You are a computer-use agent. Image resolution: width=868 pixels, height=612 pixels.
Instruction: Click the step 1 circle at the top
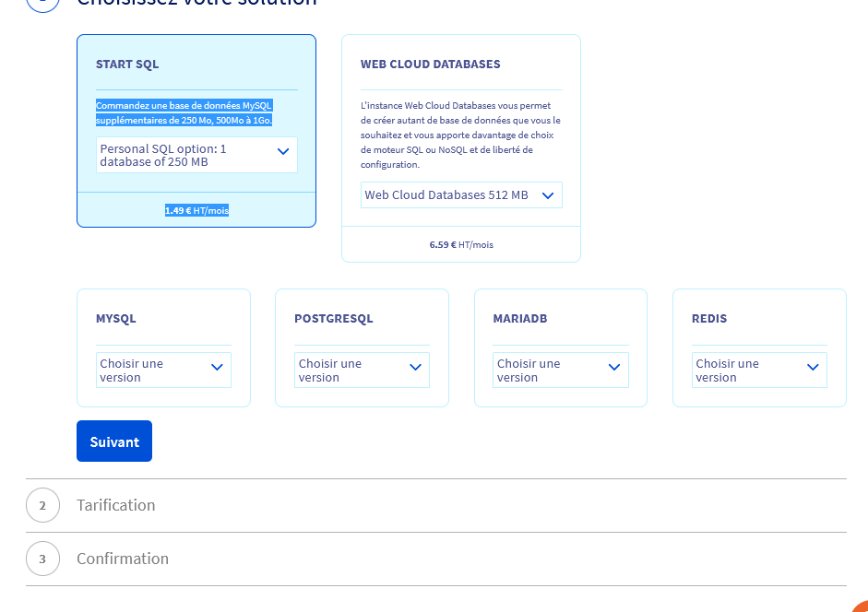point(42,3)
